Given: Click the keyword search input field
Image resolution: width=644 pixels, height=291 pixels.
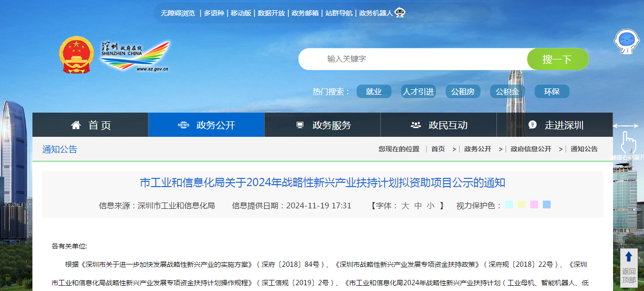Looking at the screenshot, I should click(411, 58).
